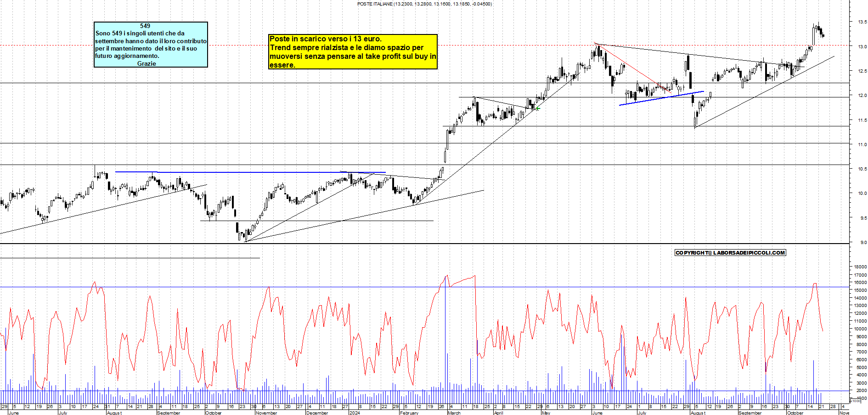The image size is (868, 415).
Task: Click the 9.0 price axis label
Action: 863,243
